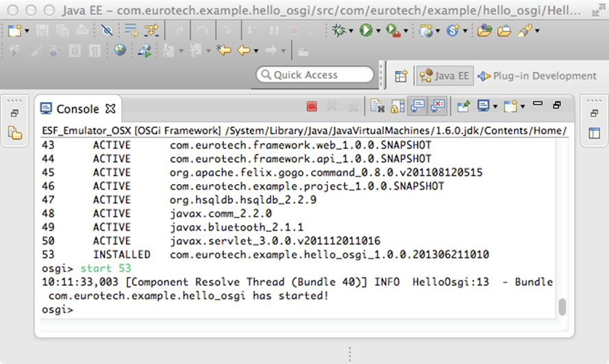Viewport: 609px width, 364px height.
Task: Toggle Use Step Filters
Action: tap(151, 30)
